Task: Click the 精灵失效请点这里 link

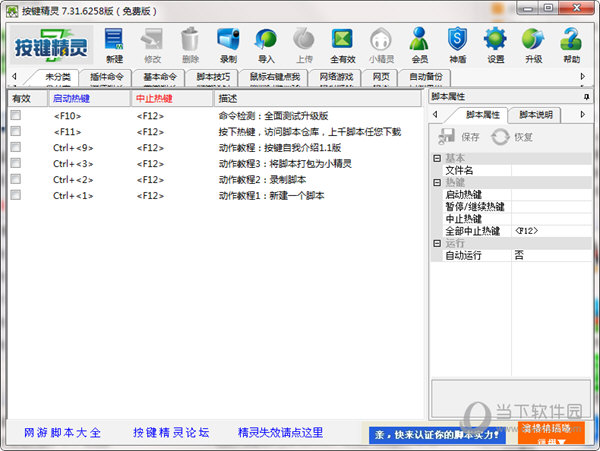Action: [280, 433]
